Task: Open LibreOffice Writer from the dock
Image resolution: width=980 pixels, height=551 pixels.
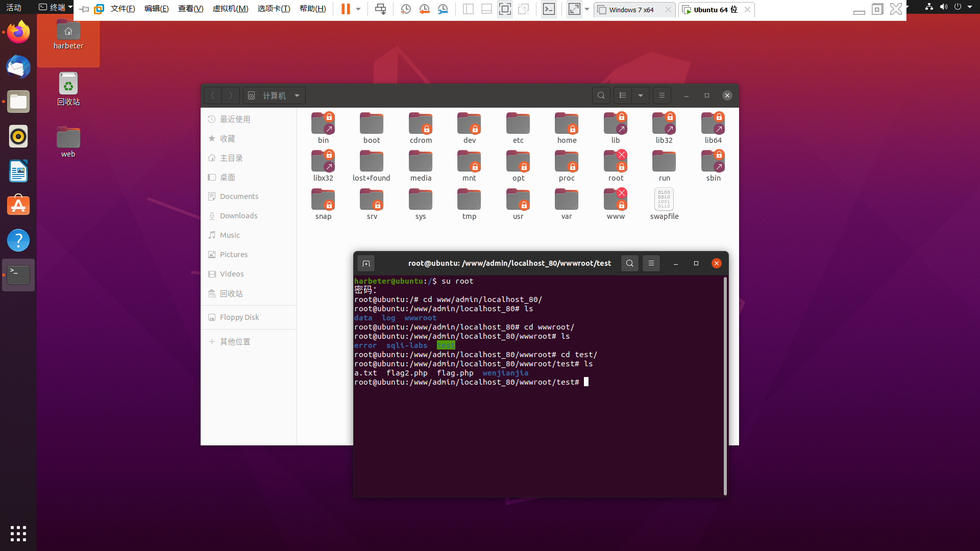Action: (18, 171)
